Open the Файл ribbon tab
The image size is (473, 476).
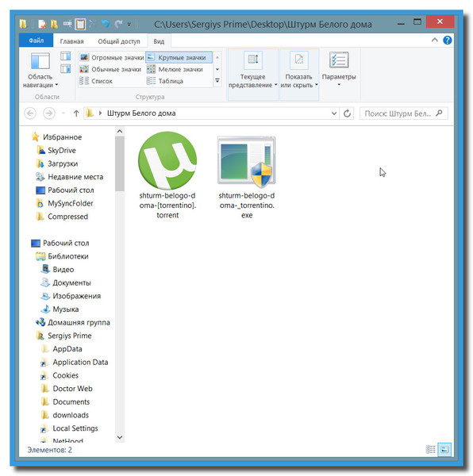37,40
